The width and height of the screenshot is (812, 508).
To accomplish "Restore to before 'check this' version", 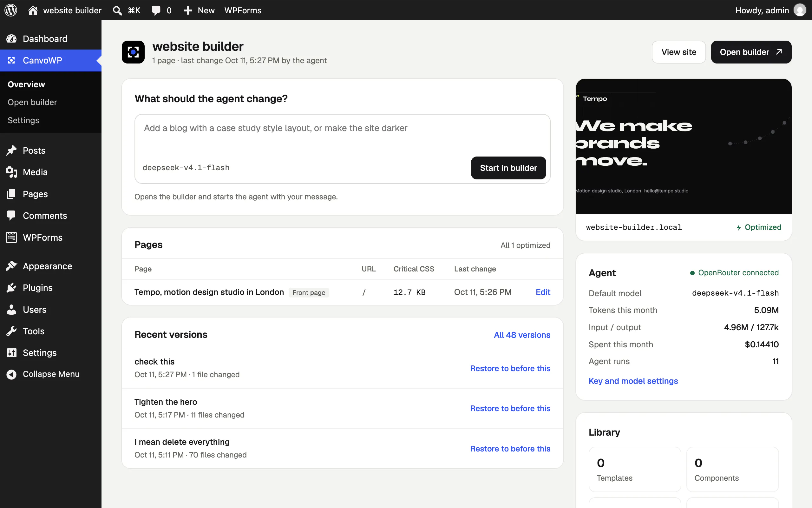I will tap(510, 368).
